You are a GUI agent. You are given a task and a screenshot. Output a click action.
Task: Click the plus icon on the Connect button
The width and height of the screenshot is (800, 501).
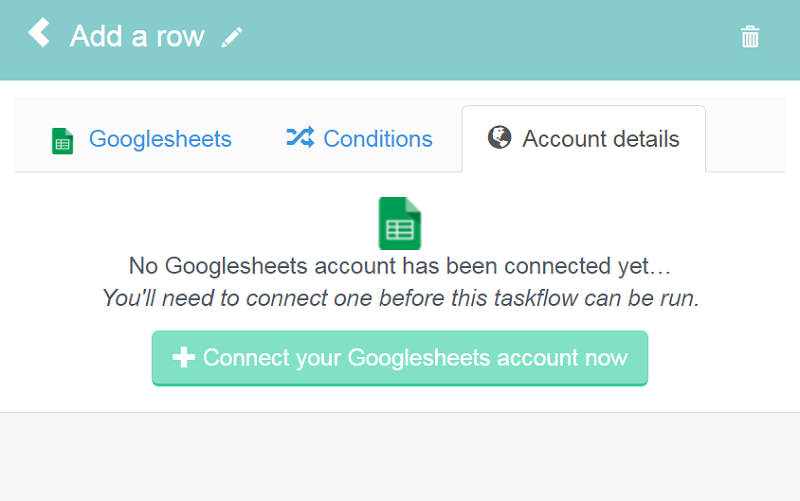coord(184,357)
